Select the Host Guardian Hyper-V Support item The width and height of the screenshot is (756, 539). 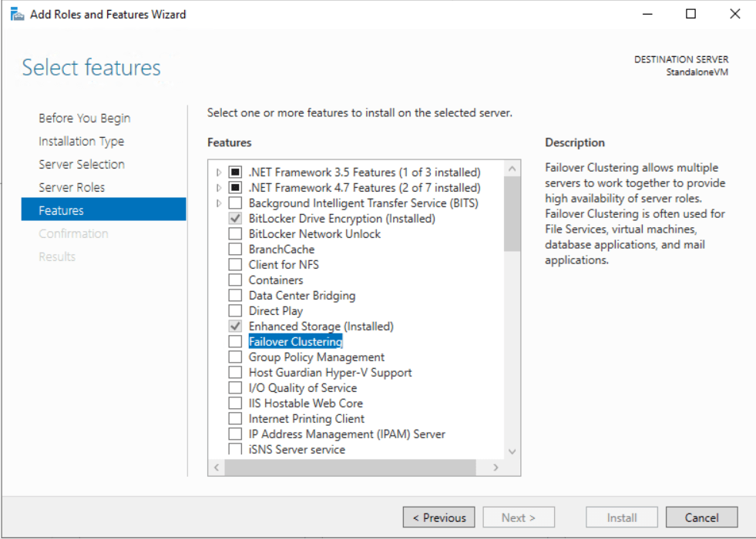point(330,373)
